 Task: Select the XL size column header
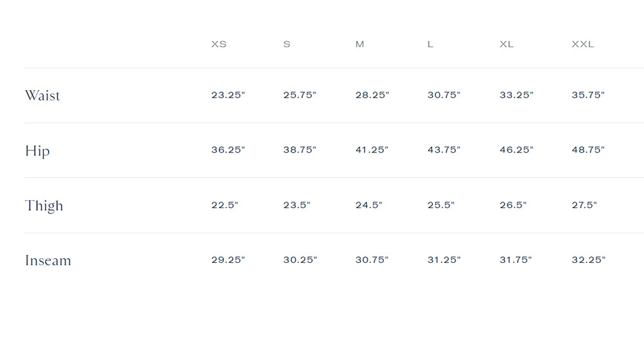pyautogui.click(x=506, y=44)
